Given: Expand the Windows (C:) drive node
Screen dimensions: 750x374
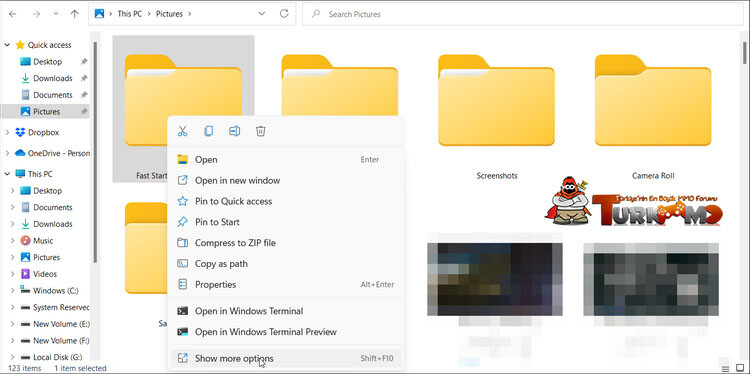Looking at the screenshot, I should (x=13, y=291).
